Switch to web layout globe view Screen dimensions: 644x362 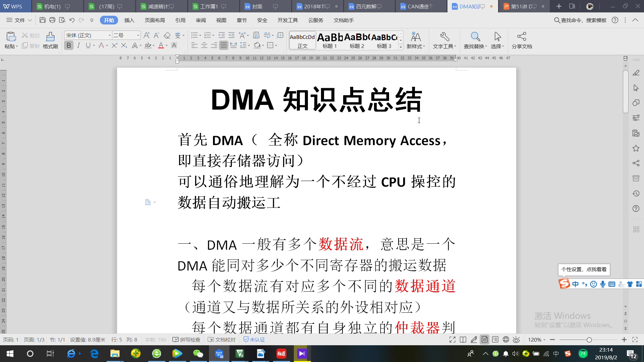click(506, 340)
